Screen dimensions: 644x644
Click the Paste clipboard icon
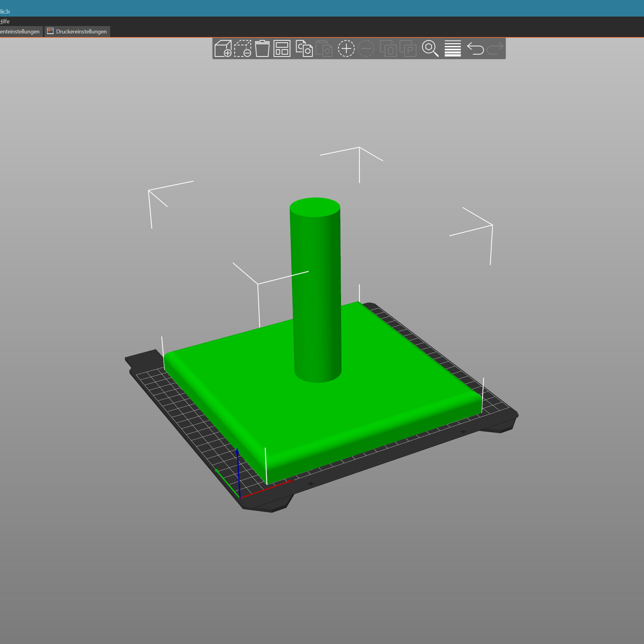coord(324,49)
